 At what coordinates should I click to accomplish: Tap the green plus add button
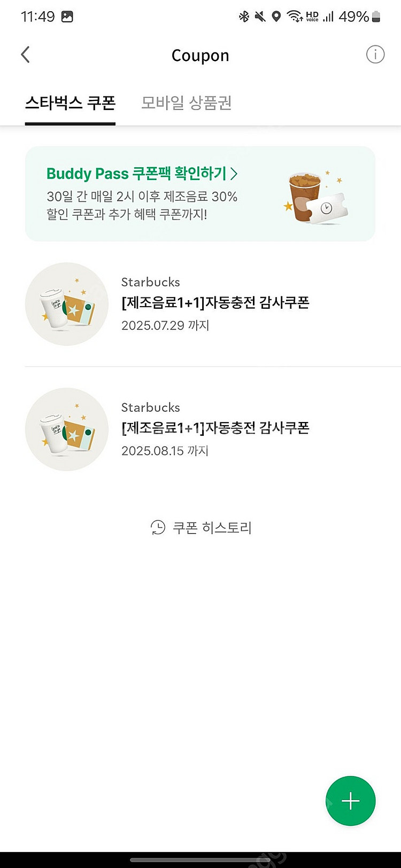(350, 801)
